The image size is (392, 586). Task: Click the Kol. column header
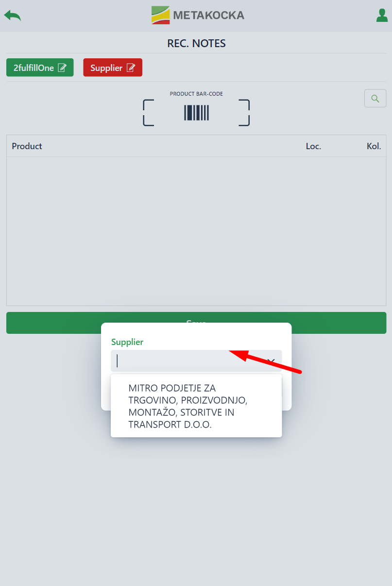374,146
